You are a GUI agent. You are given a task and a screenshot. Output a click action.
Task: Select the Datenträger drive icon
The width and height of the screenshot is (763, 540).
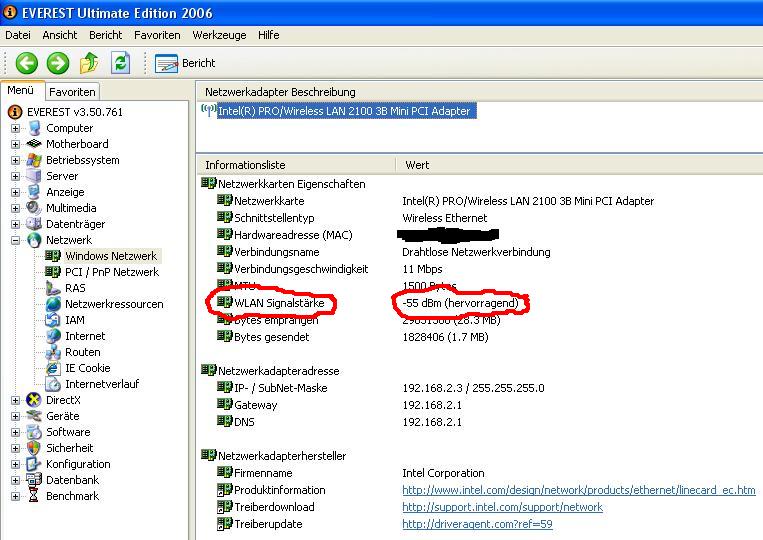tap(34, 224)
